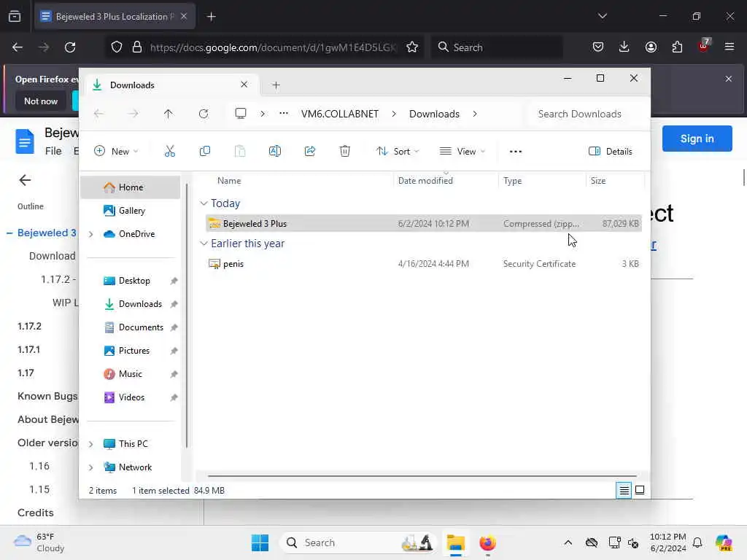Click the Rename icon in Explorer toolbar
The image size is (747, 560).
tap(275, 152)
